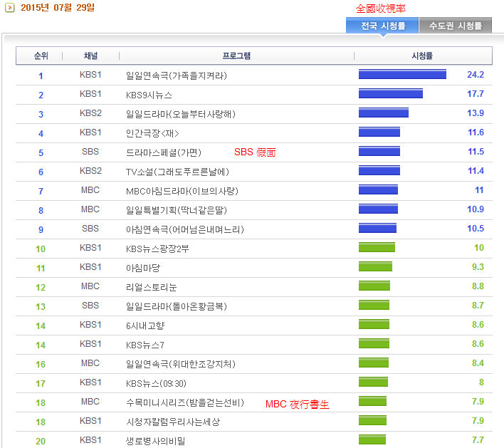The image size is (504, 448).
Task: Select program 일일드라마(돌아온황금복)
Action: click(177, 306)
